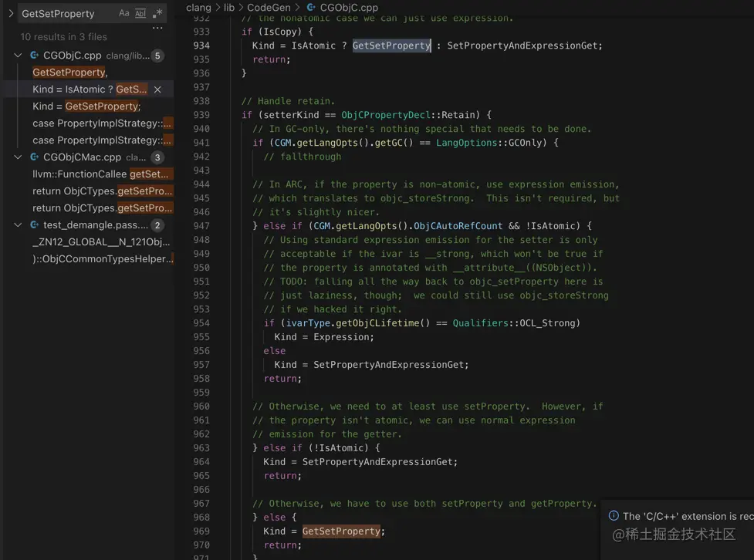
Task: Click the CGObjCMac.cpp C++ file icon
Action: point(34,157)
